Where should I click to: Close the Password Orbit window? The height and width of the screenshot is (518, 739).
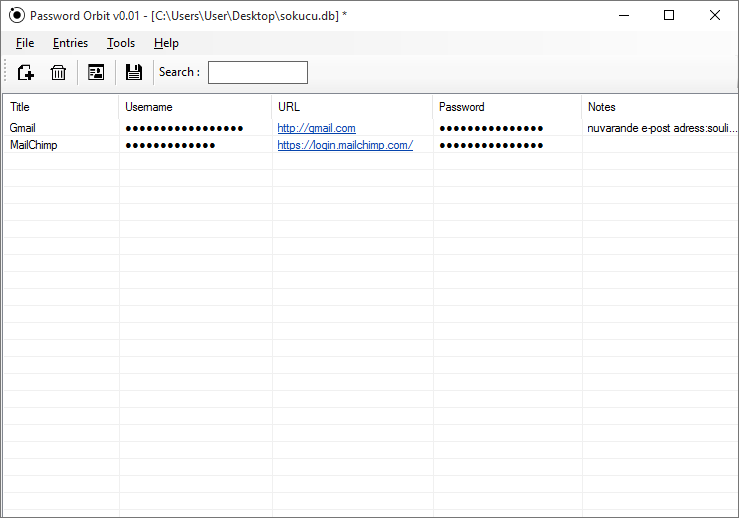(x=714, y=16)
